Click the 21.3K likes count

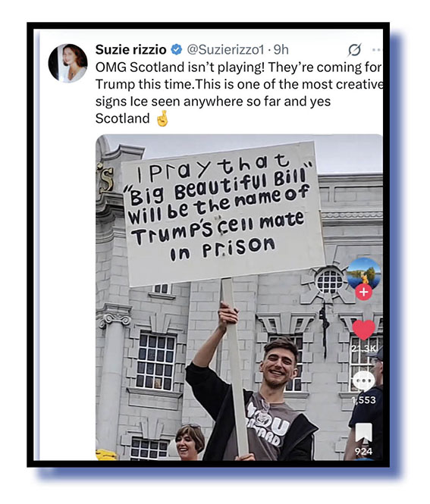pyautogui.click(x=364, y=349)
